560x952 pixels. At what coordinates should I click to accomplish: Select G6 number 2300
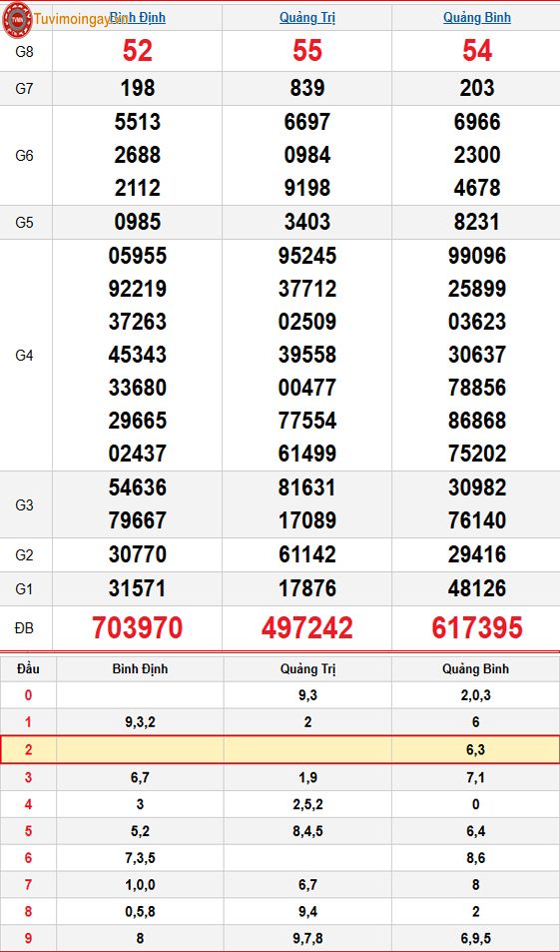coord(477,155)
